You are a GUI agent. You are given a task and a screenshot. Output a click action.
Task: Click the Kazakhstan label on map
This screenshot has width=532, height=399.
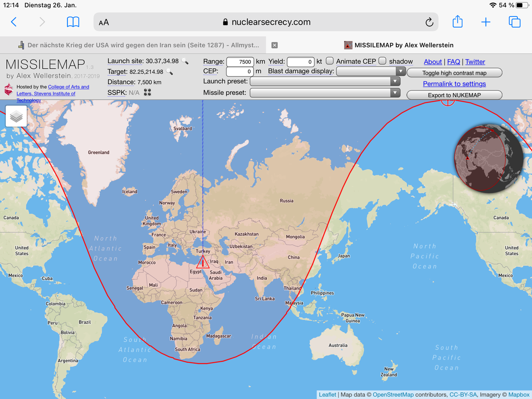click(246, 234)
